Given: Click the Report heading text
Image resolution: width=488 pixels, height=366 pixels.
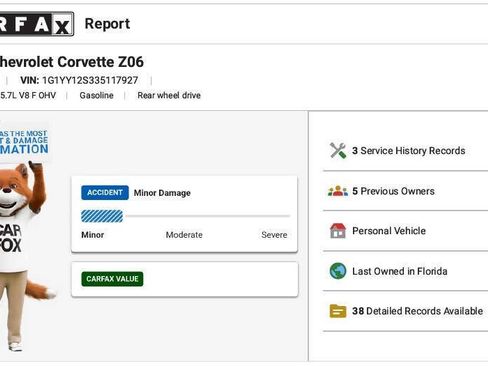Looking at the screenshot, I should pos(107,24).
